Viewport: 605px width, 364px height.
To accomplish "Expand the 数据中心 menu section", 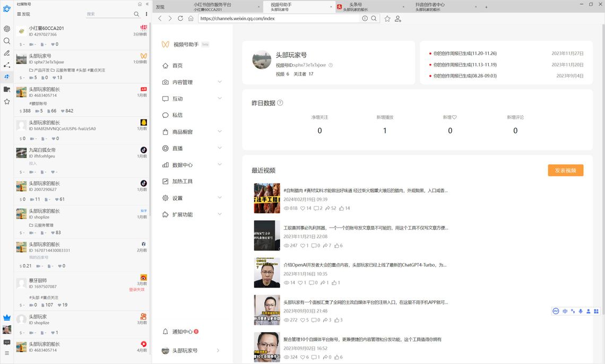I will [x=220, y=165].
